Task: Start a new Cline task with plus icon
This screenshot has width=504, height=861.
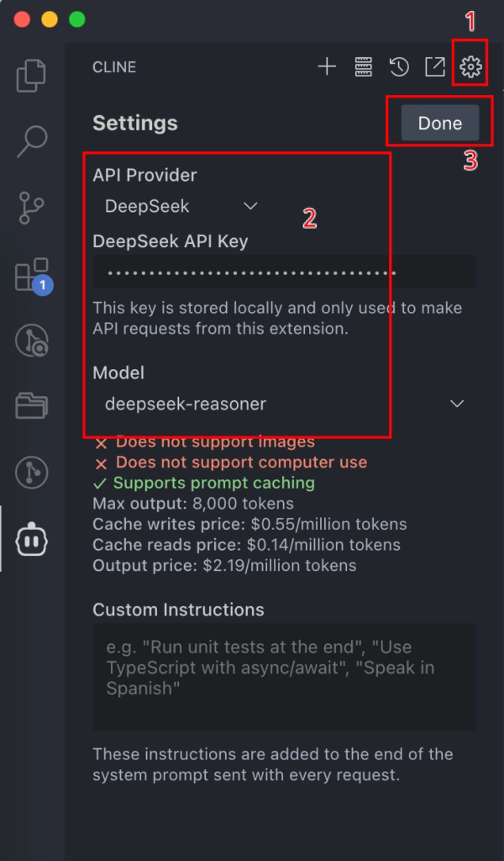Action: click(x=327, y=67)
